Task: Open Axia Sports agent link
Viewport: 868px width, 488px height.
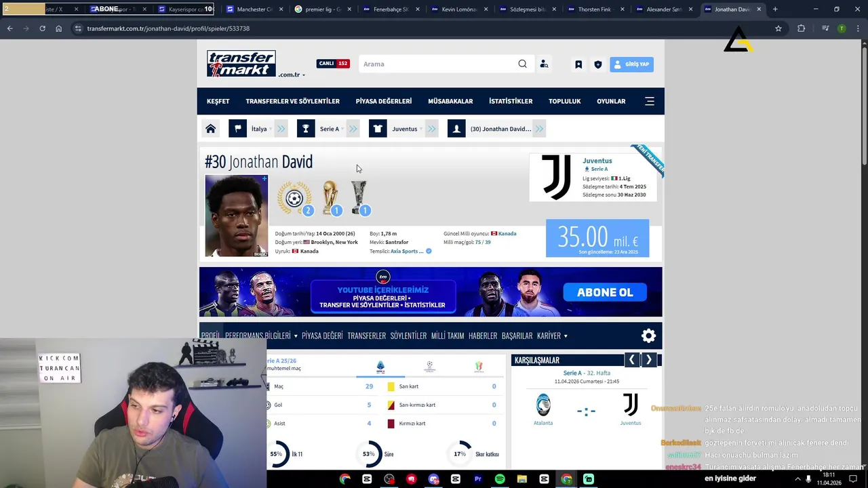Action: tap(407, 251)
